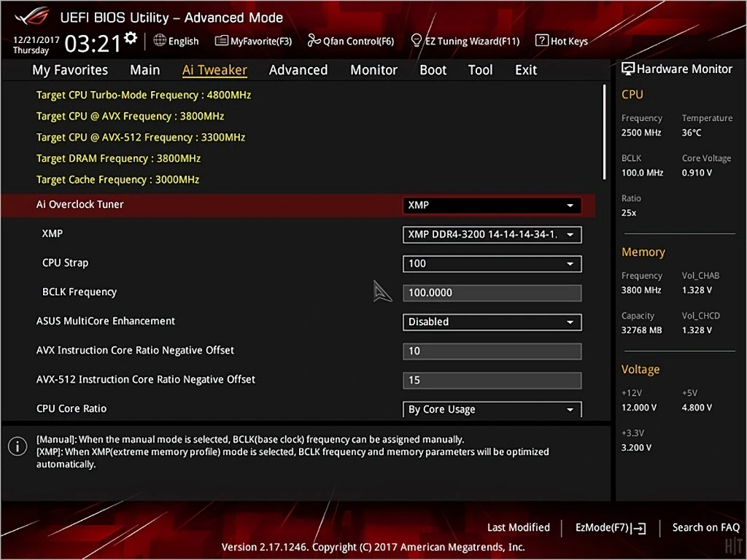Image resolution: width=747 pixels, height=560 pixels.
Task: Switch to the Tool tab
Action: [480, 70]
